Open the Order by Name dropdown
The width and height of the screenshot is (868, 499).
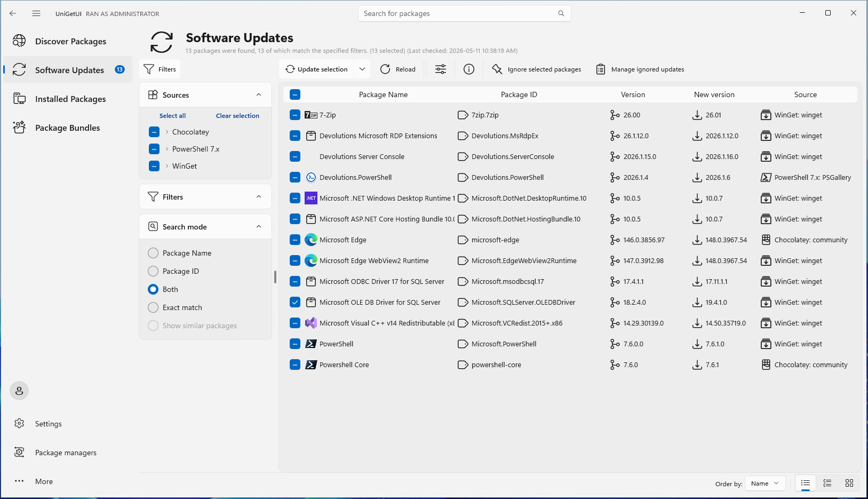[x=765, y=484]
